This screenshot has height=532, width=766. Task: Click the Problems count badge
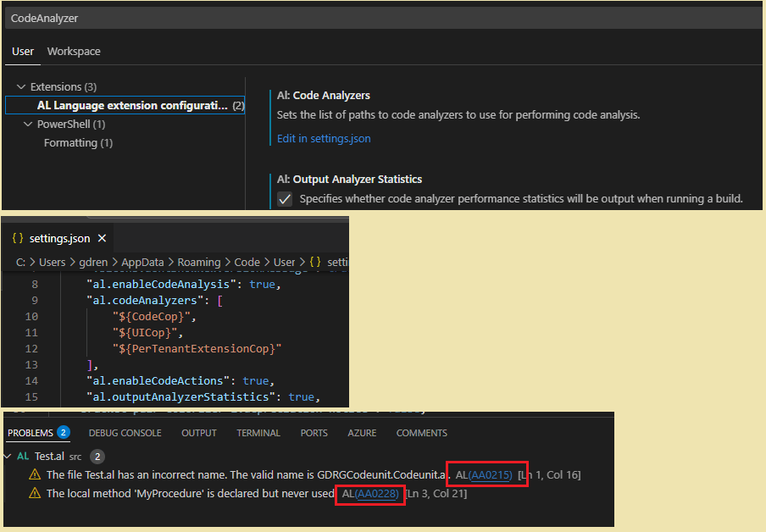64,433
